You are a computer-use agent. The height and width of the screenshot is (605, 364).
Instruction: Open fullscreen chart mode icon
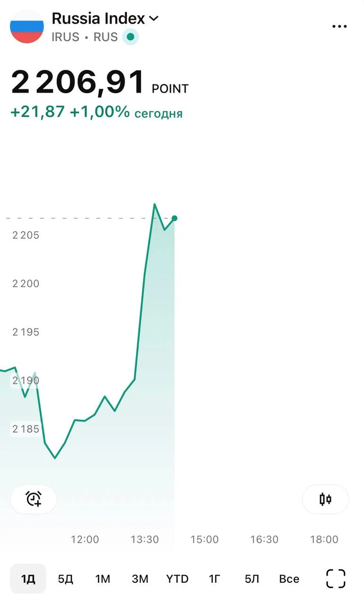click(336, 579)
